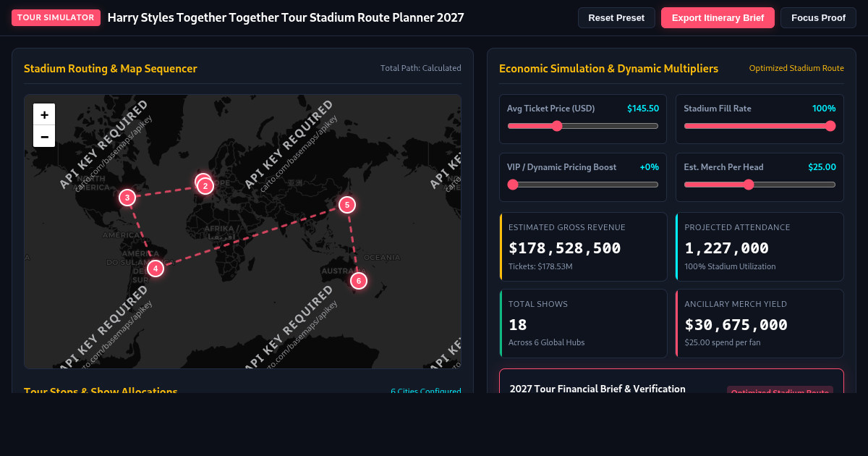The image size is (868, 456).
Task: Click the 100% fill rate value
Action: tap(824, 109)
